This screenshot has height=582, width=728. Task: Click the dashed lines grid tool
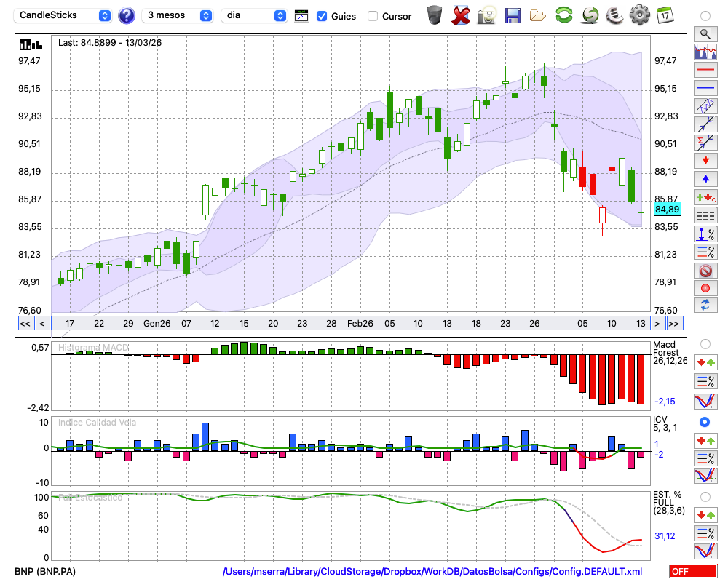(705, 215)
